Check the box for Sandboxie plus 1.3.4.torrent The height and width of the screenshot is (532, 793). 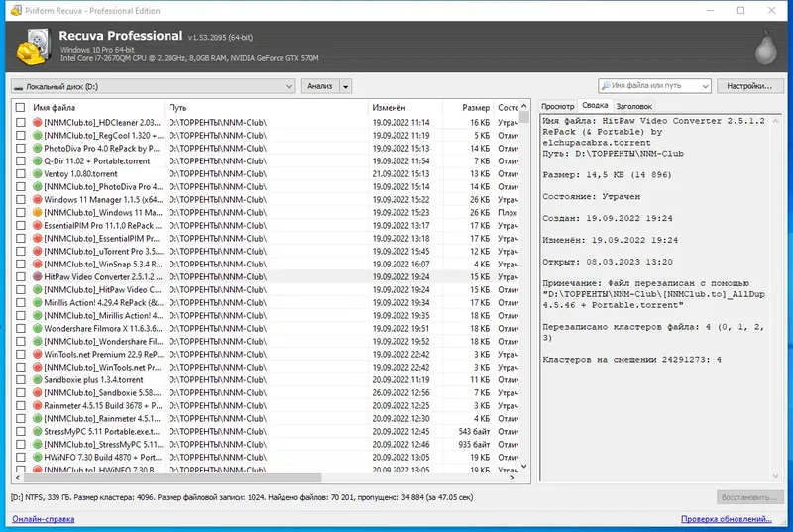(20, 379)
